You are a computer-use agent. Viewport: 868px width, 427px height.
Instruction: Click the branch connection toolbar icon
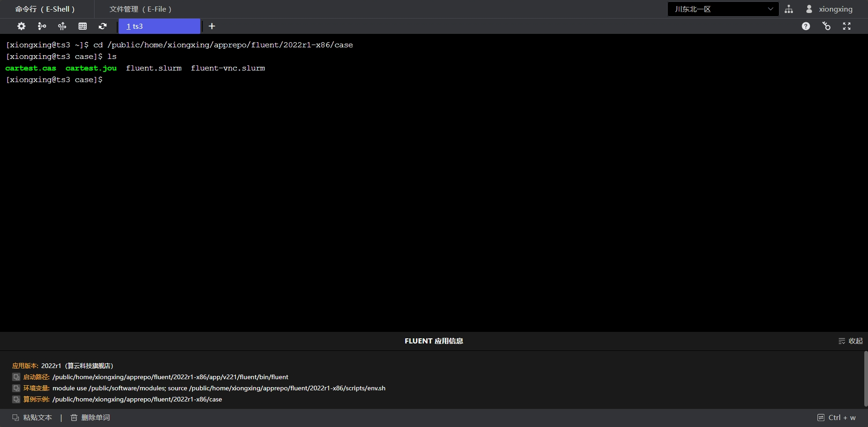42,26
